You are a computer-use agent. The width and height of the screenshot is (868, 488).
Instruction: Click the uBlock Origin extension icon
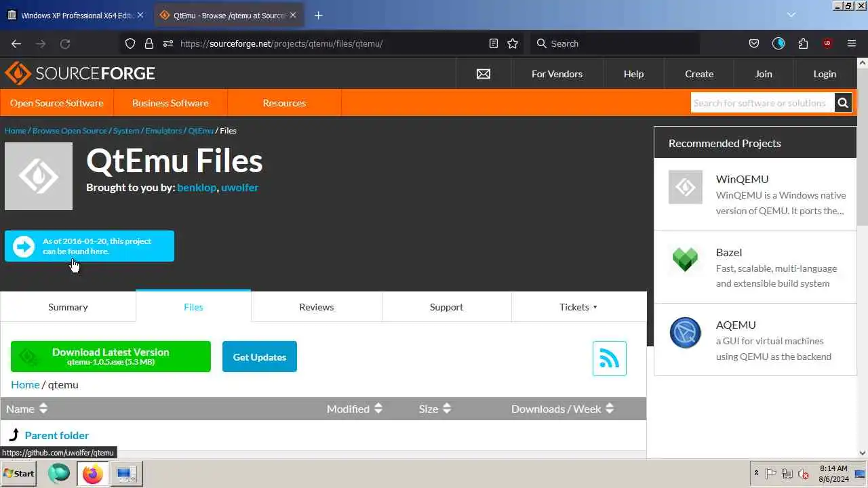(x=827, y=43)
